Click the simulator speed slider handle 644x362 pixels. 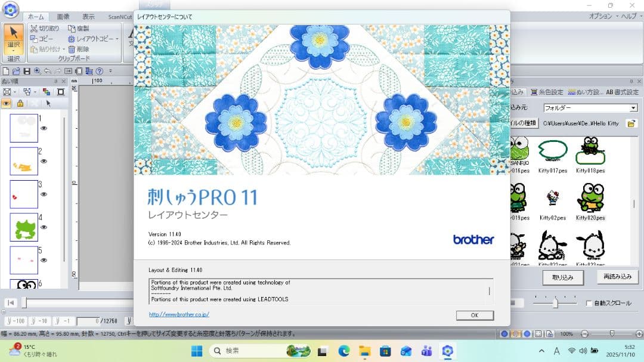[x=555, y=303]
